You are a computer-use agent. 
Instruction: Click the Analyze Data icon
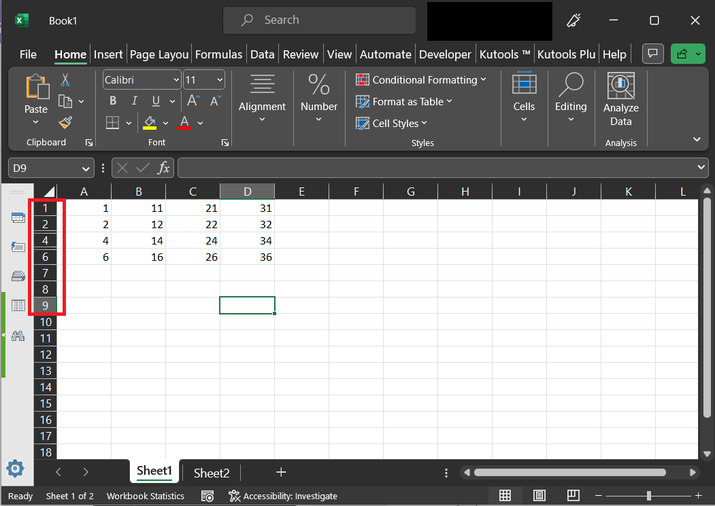[621, 100]
